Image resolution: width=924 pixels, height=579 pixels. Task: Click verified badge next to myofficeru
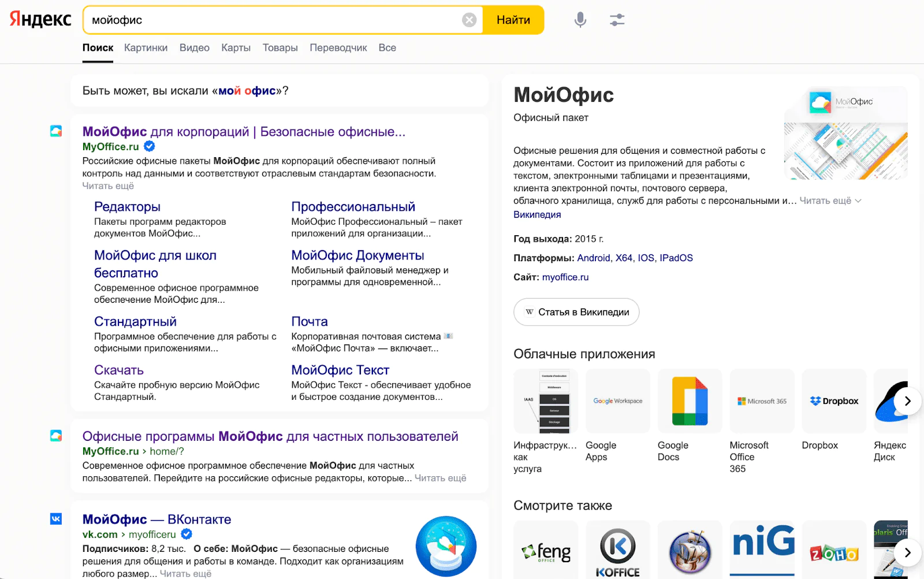click(x=187, y=534)
